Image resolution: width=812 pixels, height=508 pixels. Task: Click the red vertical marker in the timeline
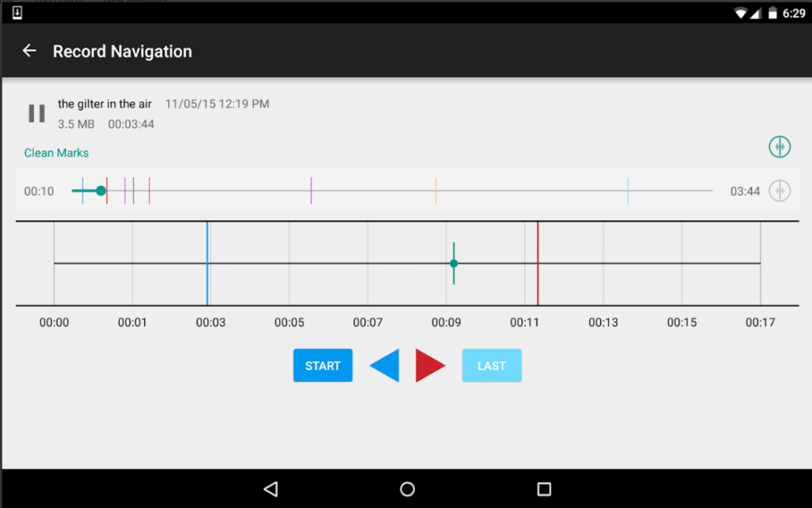[x=538, y=263]
